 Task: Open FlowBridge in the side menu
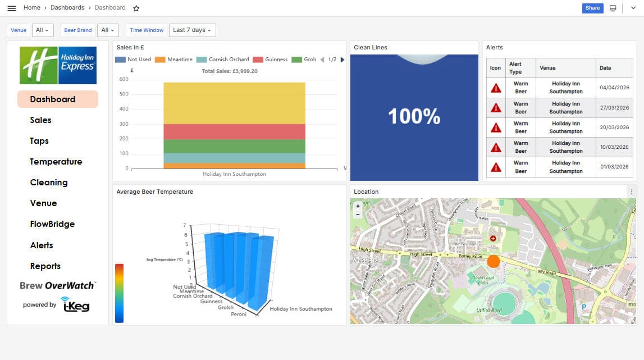pos(52,224)
